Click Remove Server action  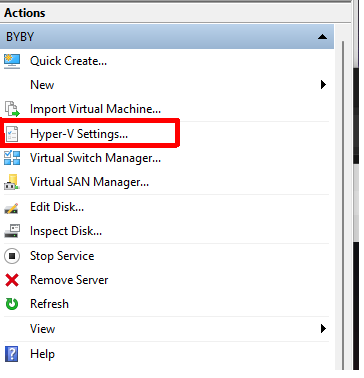click(69, 280)
